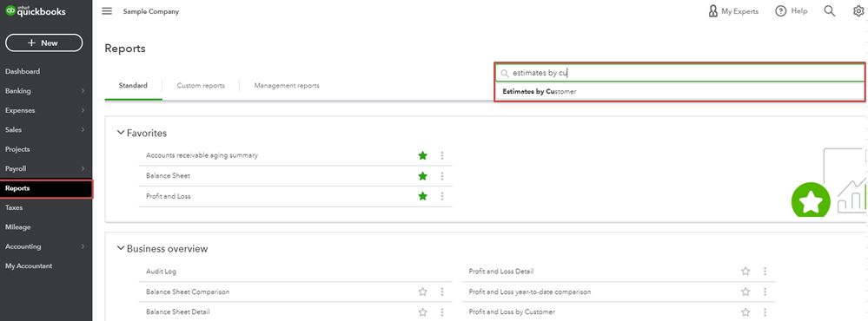Expand the Expenses sidebar submenu arrow
The width and height of the screenshot is (868, 321).
(83, 110)
